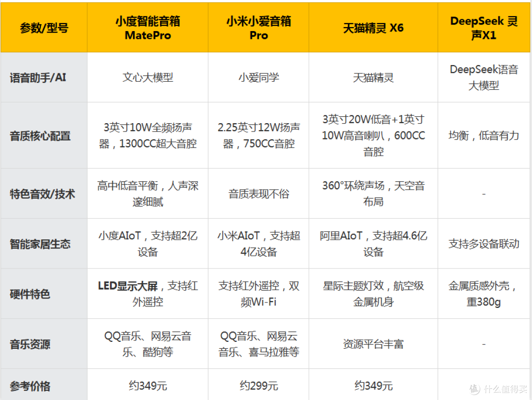
Task: Select the 金属质感外壳，重380g cell
Action: pos(484,294)
